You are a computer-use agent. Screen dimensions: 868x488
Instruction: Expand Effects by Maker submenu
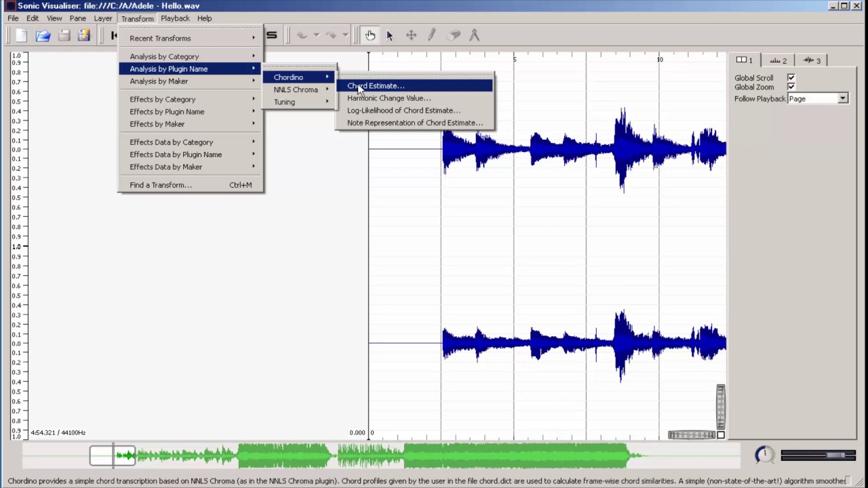tap(191, 123)
